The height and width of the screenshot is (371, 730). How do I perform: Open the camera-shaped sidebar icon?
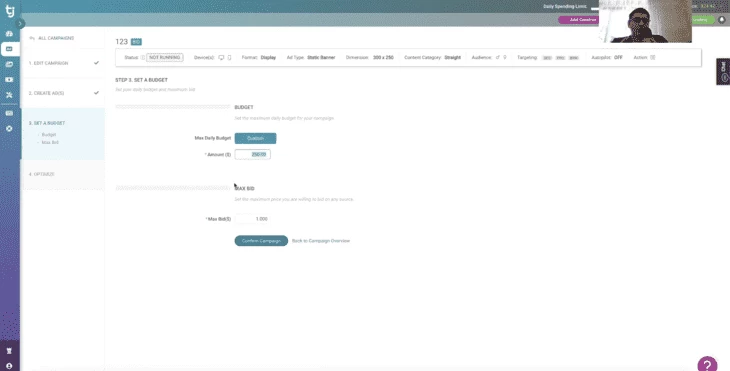(9, 80)
